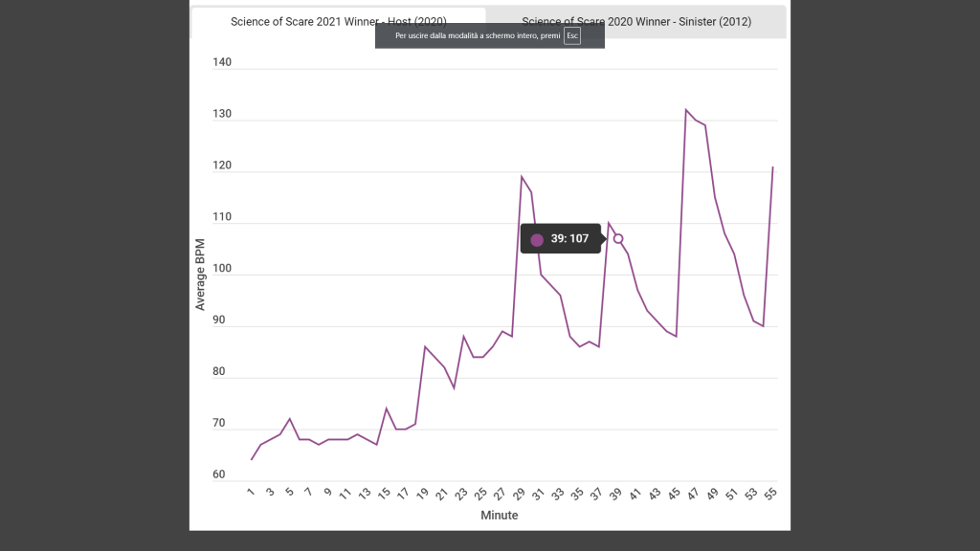
Task: Click the "39: 107" tooltip box
Action: pos(561,239)
